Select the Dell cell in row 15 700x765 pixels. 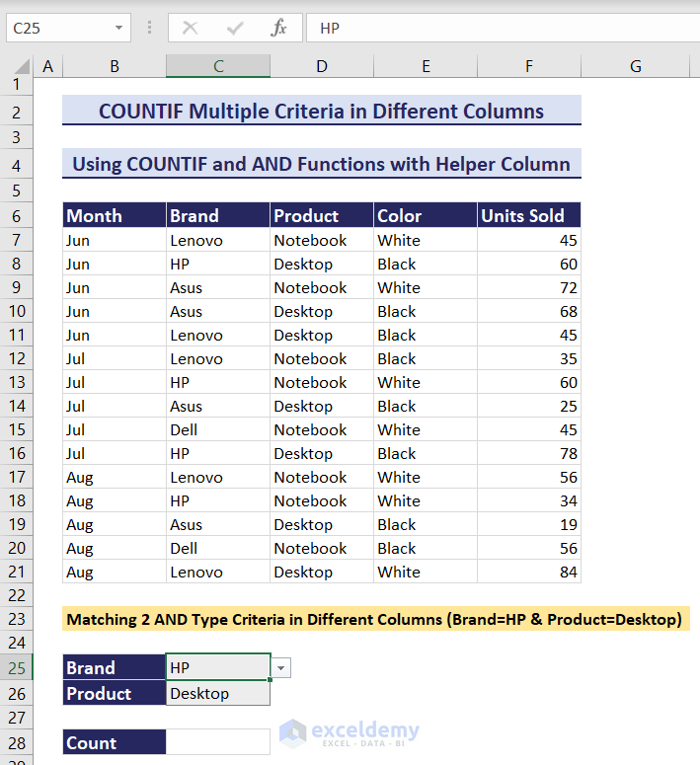[x=218, y=429]
